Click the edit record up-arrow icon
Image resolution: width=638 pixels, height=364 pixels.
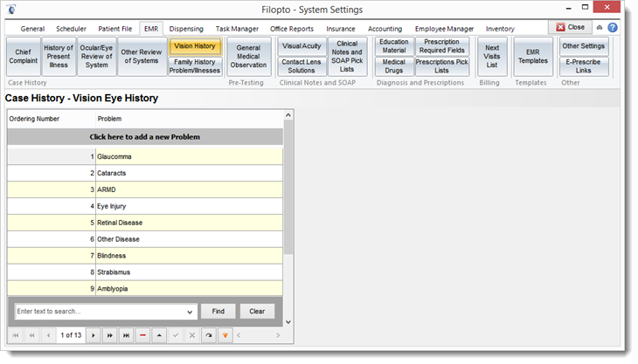click(x=159, y=335)
